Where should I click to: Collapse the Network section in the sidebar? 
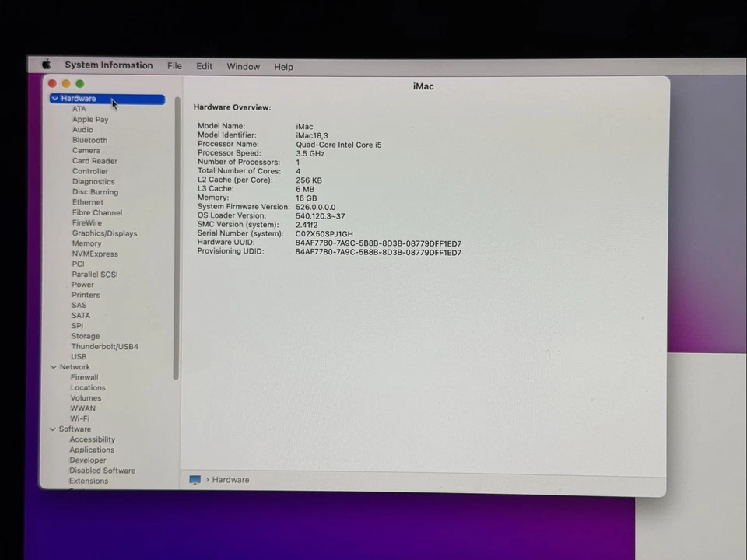tap(53, 366)
